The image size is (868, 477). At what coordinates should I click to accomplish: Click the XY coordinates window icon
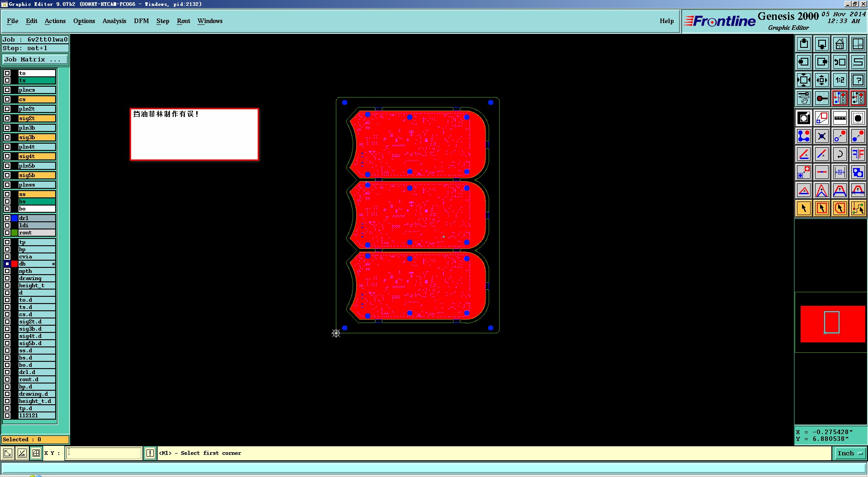(x=858, y=44)
